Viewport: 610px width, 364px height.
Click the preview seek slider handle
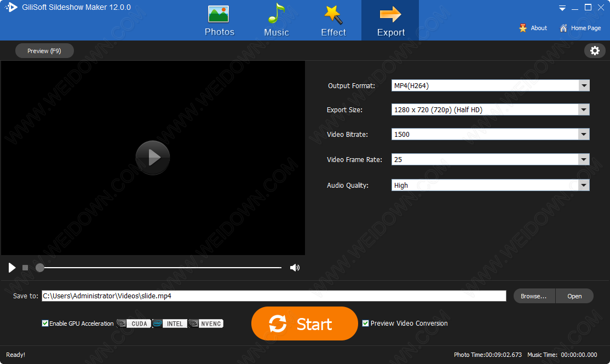point(39,268)
